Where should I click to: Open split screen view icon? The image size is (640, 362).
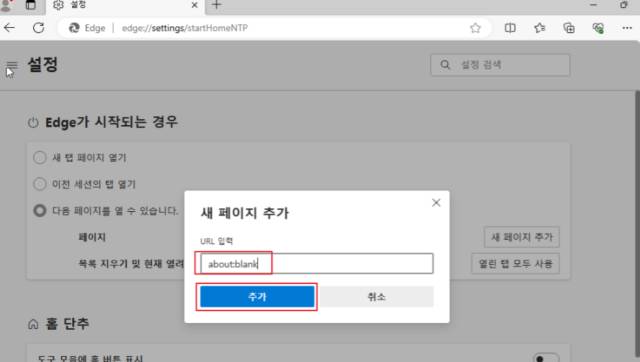[x=510, y=28]
